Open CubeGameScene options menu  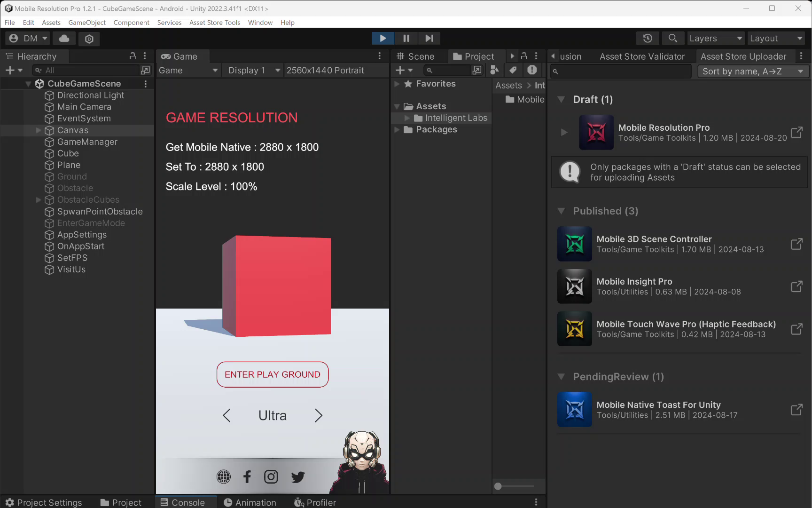coord(146,84)
